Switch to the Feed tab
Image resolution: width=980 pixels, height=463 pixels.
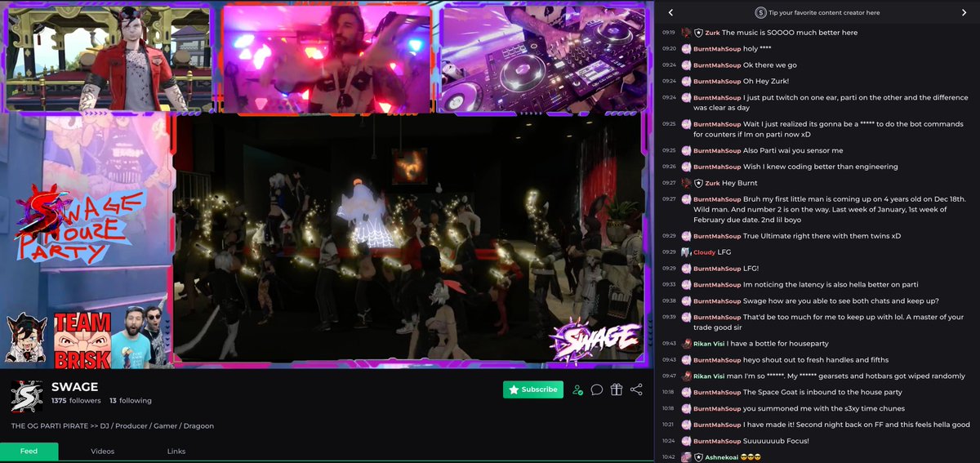point(29,452)
